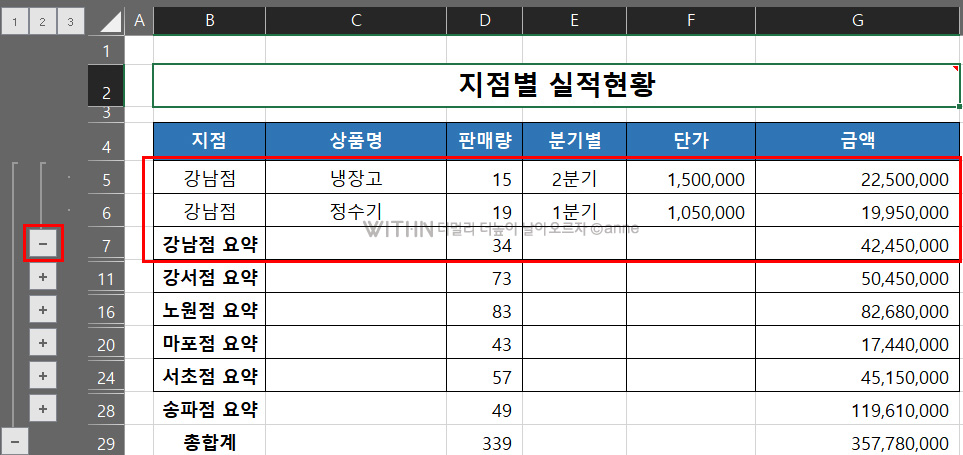The width and height of the screenshot is (963, 455).
Task: Select the amount 82,680,000 cell
Action: pos(858,310)
